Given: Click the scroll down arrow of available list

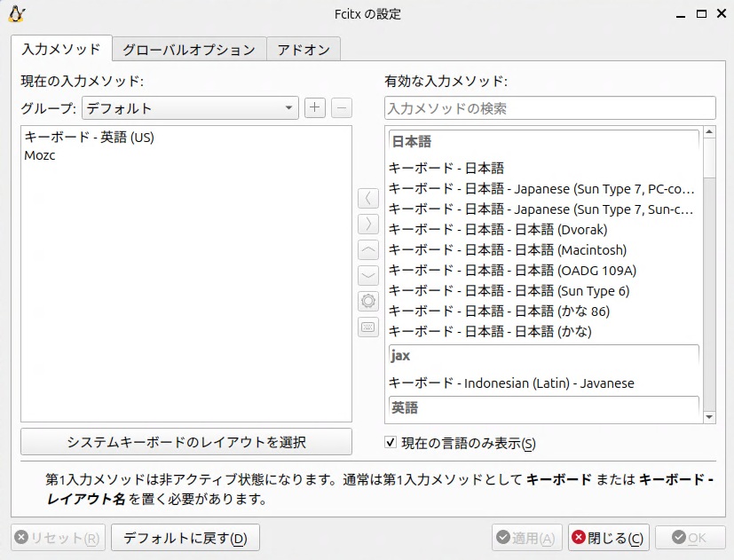Looking at the screenshot, I should click(708, 416).
